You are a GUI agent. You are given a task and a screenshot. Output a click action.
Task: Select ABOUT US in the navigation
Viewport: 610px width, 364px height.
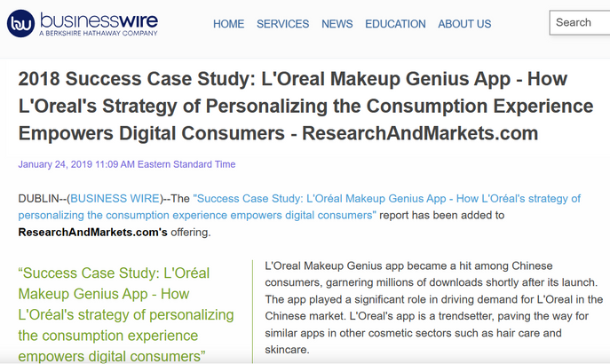click(464, 24)
